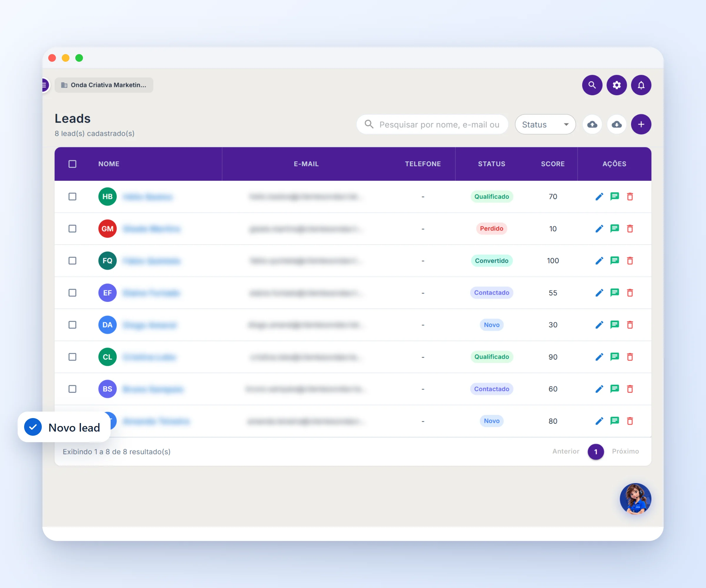The width and height of the screenshot is (706, 588).
Task: Add a new lead with plus button
Action: (641, 124)
